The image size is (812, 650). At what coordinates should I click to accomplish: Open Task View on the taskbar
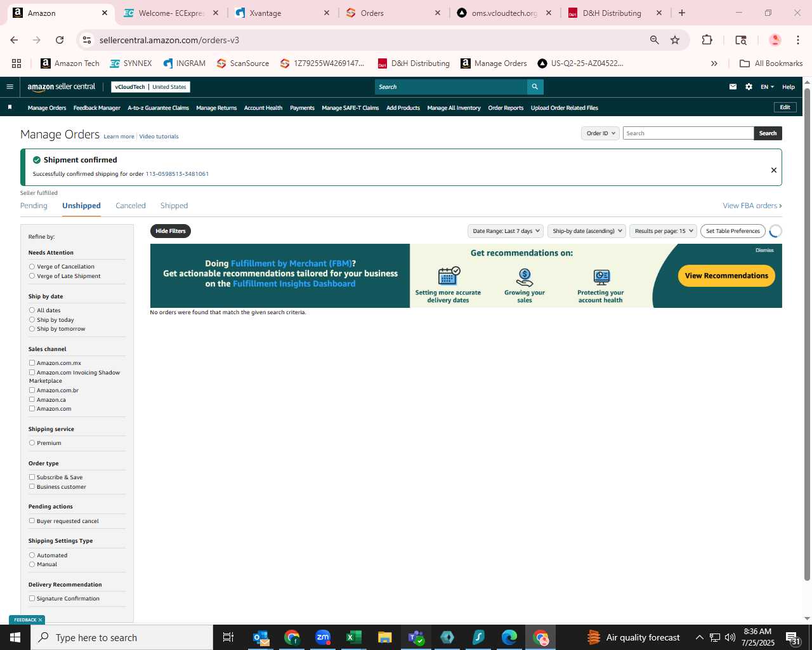pyautogui.click(x=228, y=637)
